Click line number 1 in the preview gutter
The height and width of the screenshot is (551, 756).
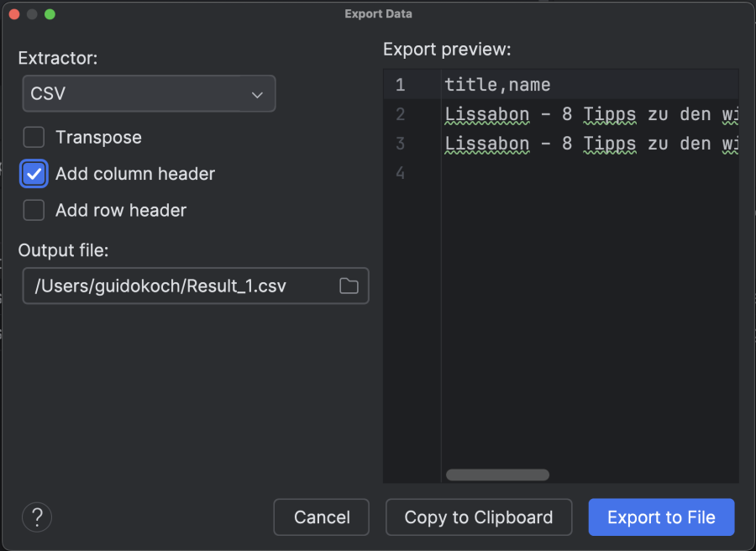[x=400, y=84]
